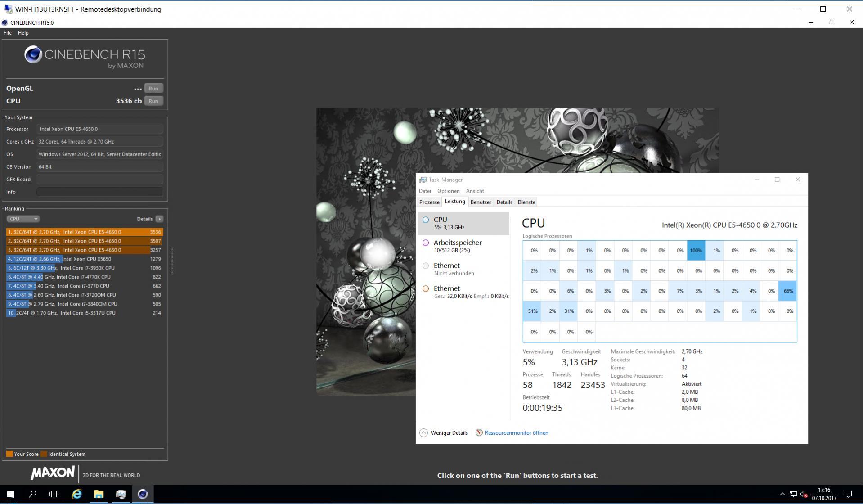Click the Ressourcenmonitor icon

point(479,433)
